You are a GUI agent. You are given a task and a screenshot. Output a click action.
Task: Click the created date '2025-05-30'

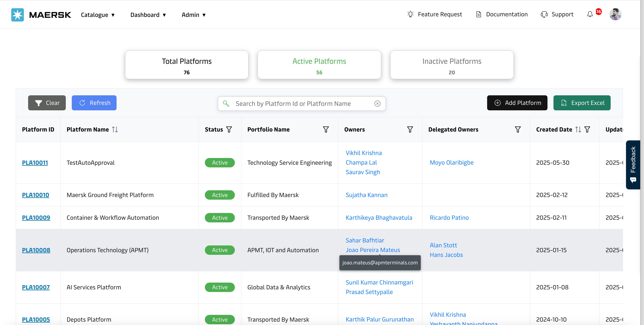(x=553, y=163)
